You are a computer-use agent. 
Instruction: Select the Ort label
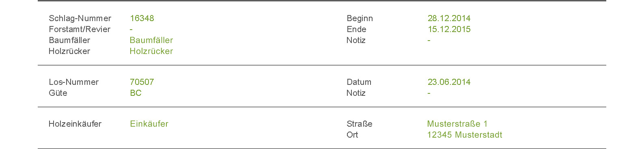tap(352, 135)
